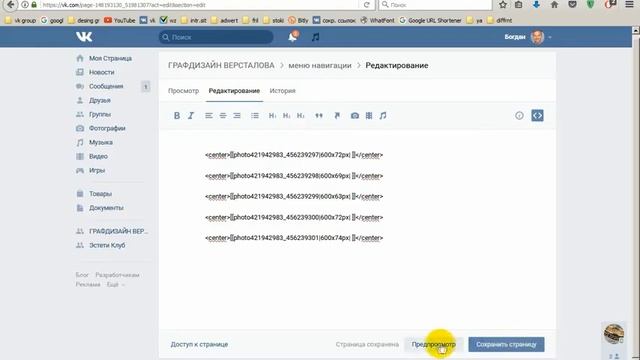
Task: Switch to the Просмотр tab
Action: click(183, 91)
